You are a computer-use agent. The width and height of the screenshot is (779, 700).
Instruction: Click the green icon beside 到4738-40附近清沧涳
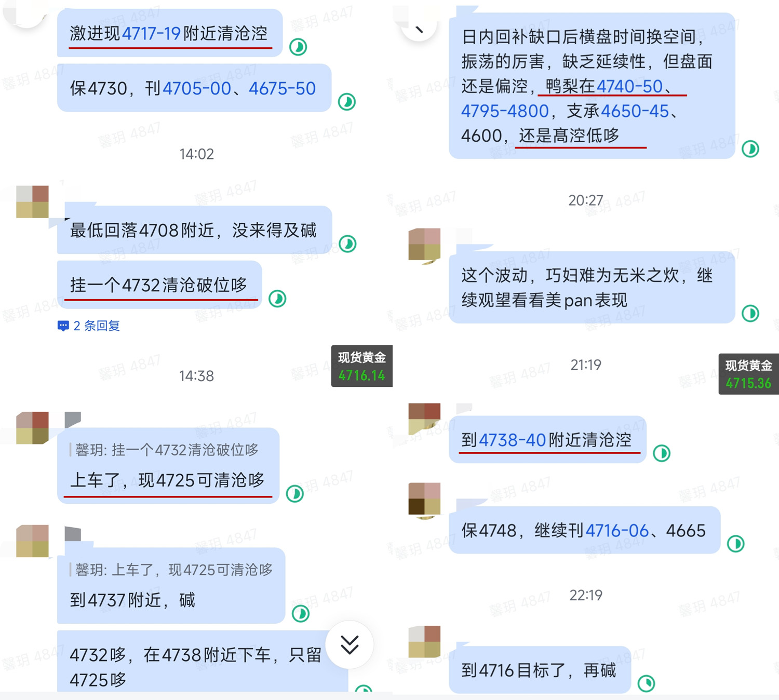point(662,453)
